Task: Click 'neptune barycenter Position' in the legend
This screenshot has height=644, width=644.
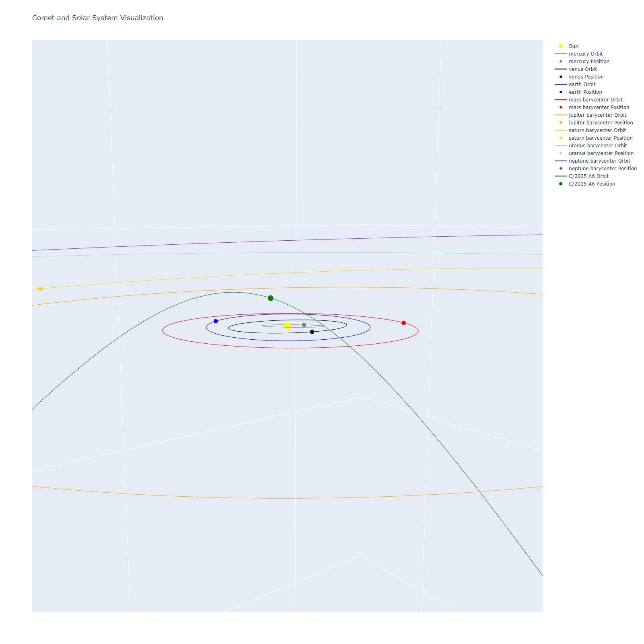Action: tap(603, 169)
